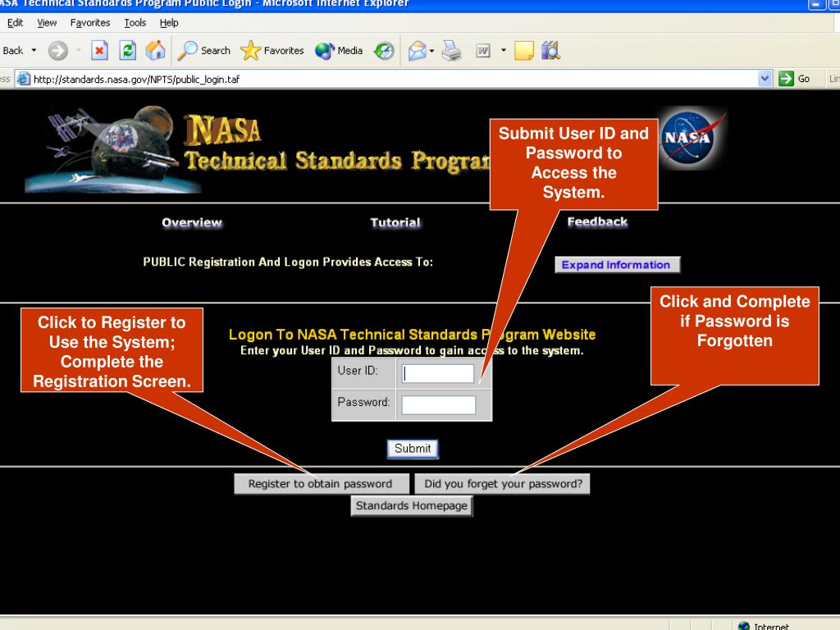Stop page loading with red X icon
The height and width of the screenshot is (630, 840).
[x=99, y=51]
